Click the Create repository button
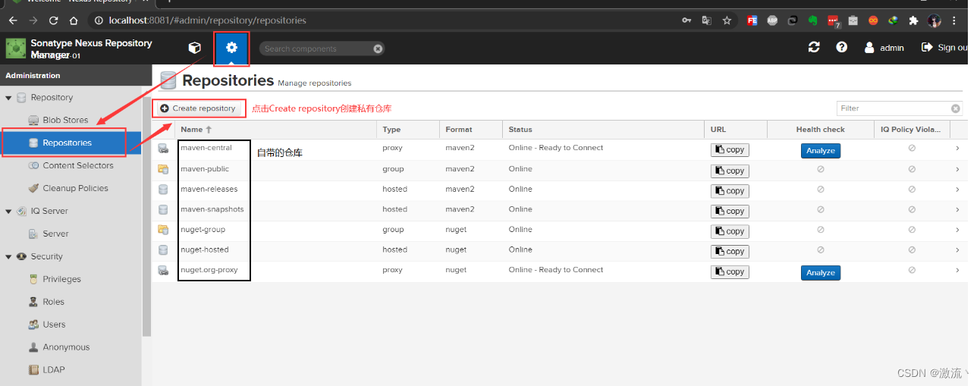This screenshot has width=980, height=386. point(199,108)
